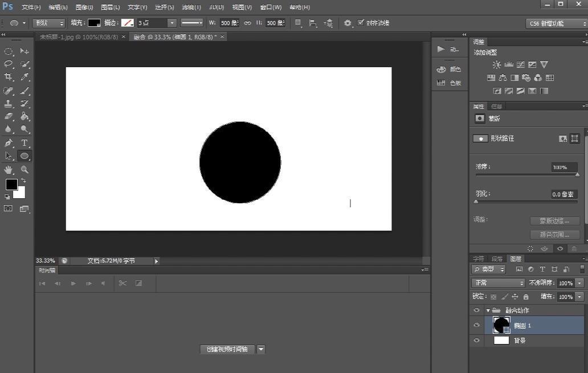Open the 图层(L) menu

click(x=111, y=7)
